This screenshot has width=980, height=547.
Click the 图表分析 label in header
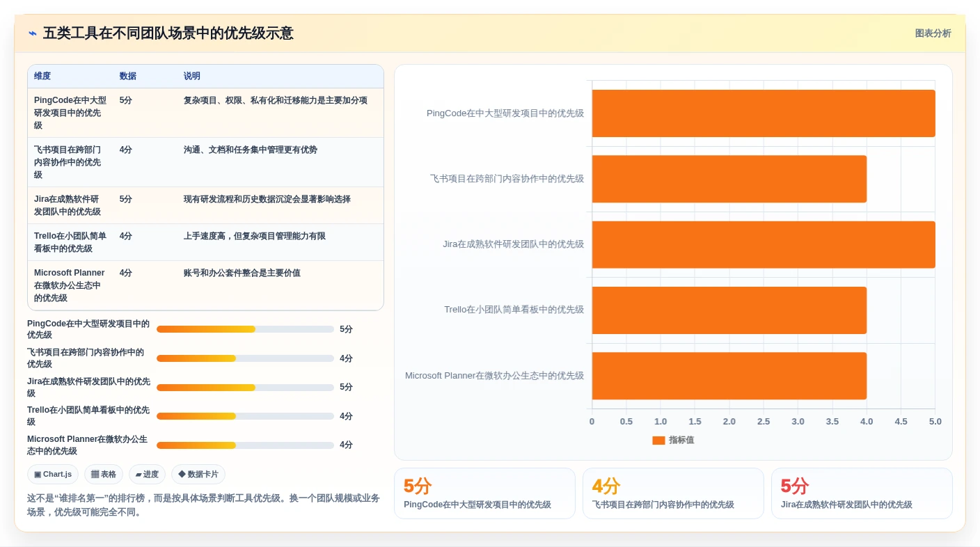[x=933, y=33]
